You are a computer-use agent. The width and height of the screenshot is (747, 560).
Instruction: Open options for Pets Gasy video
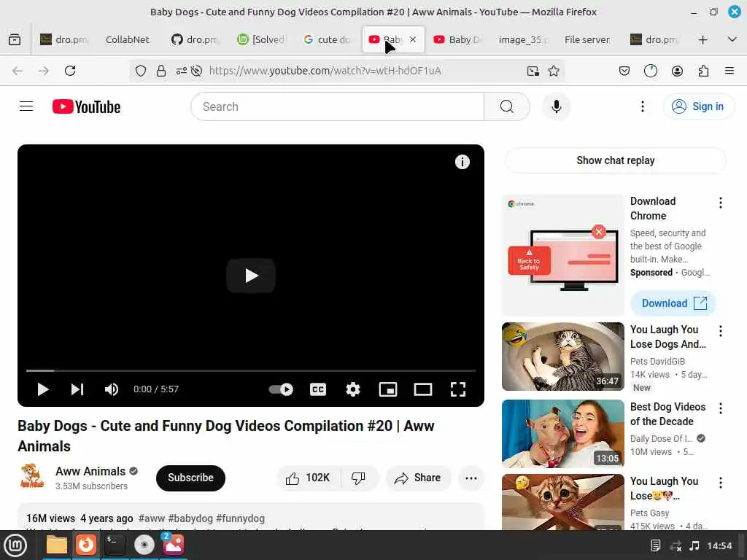(x=720, y=483)
